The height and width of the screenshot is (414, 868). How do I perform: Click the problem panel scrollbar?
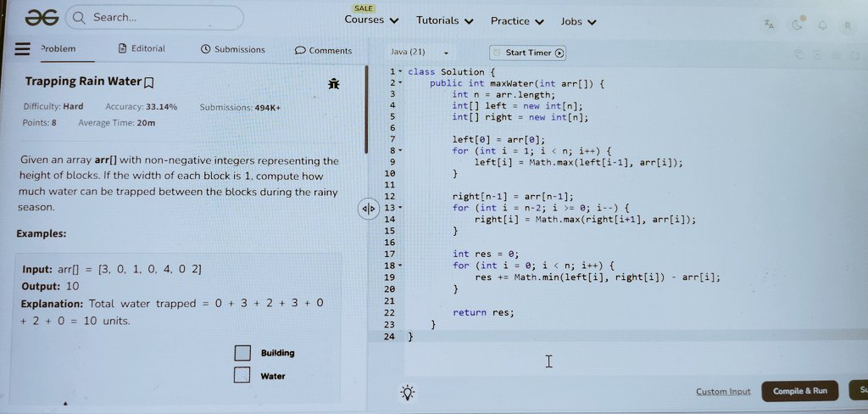(x=366, y=109)
